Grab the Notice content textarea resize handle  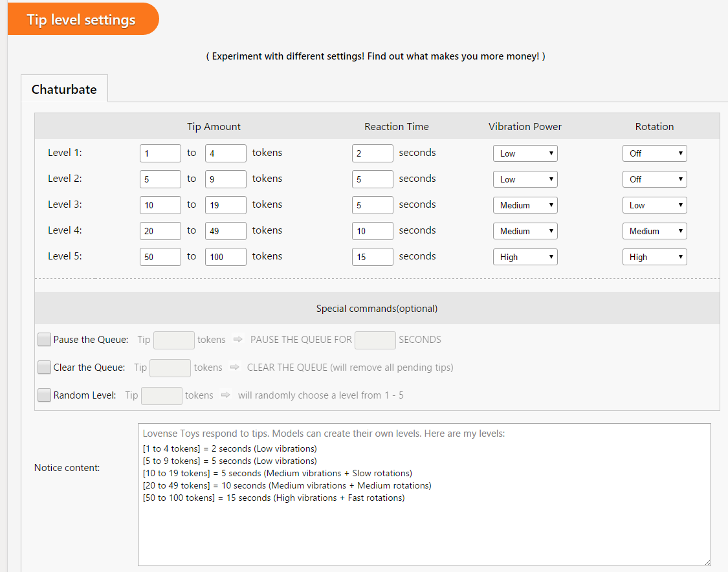click(707, 562)
